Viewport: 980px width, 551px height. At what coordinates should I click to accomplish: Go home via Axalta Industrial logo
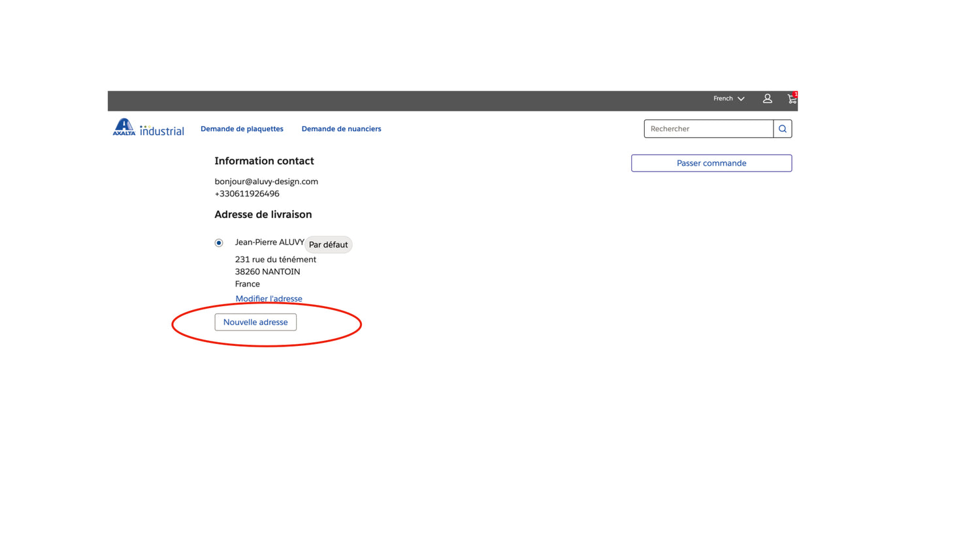click(x=148, y=127)
